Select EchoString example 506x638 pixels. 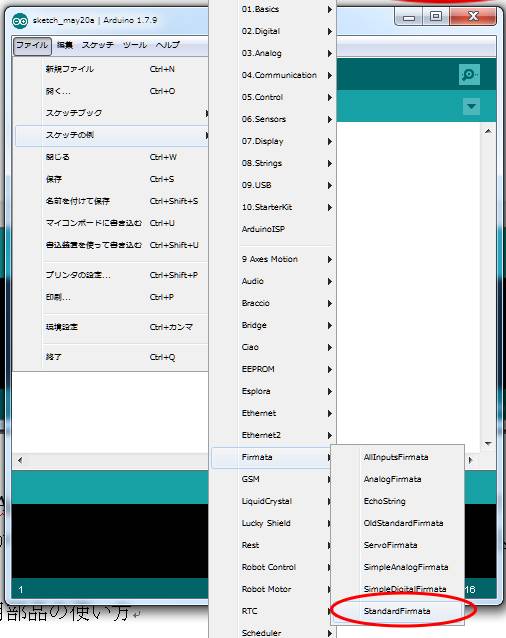coord(397,501)
